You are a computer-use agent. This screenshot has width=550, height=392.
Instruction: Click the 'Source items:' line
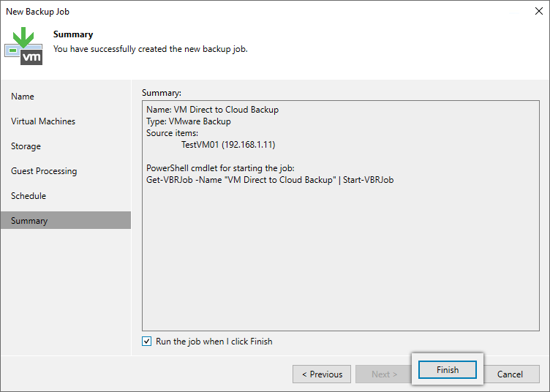(x=172, y=133)
